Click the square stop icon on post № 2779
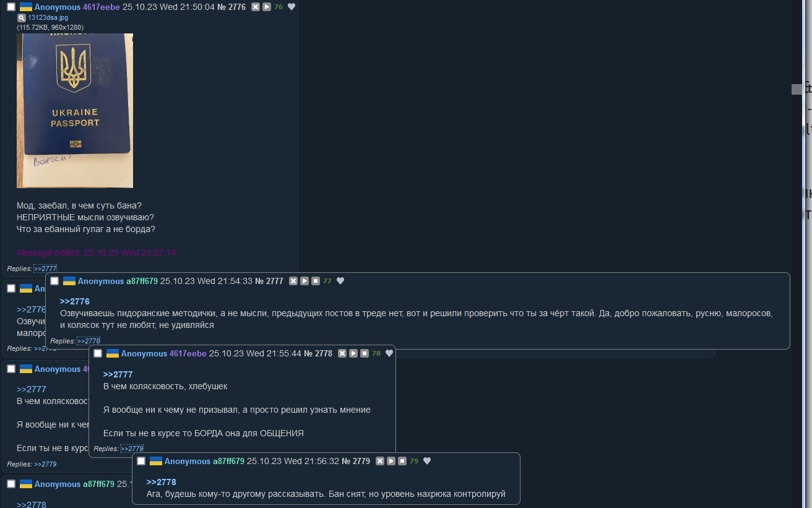The width and height of the screenshot is (812, 508). [x=402, y=461]
